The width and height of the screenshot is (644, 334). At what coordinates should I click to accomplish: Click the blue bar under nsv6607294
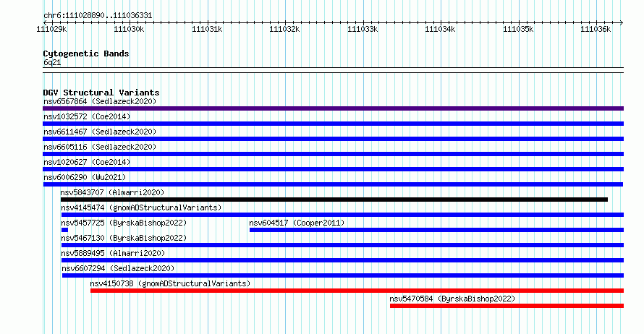click(x=343, y=275)
